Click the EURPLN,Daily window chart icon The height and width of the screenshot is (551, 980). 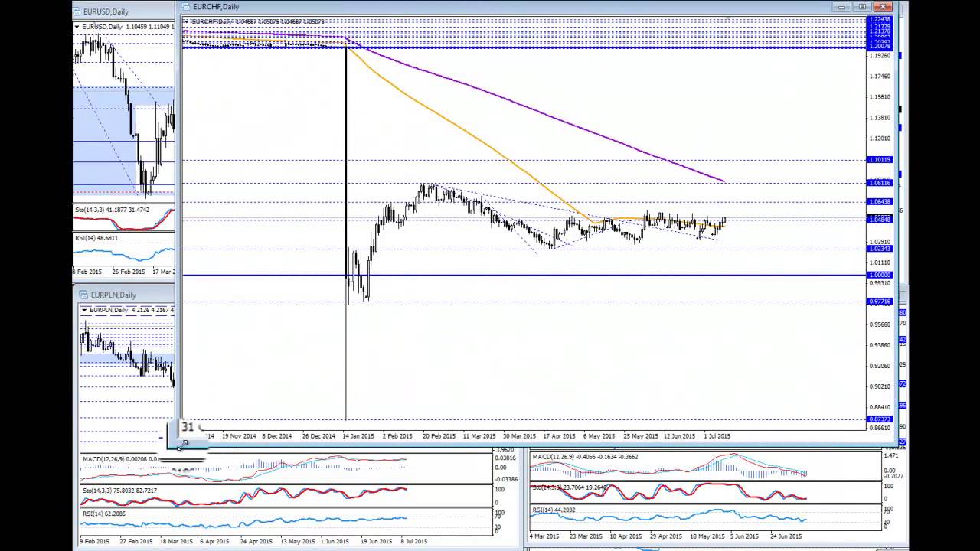pos(84,295)
